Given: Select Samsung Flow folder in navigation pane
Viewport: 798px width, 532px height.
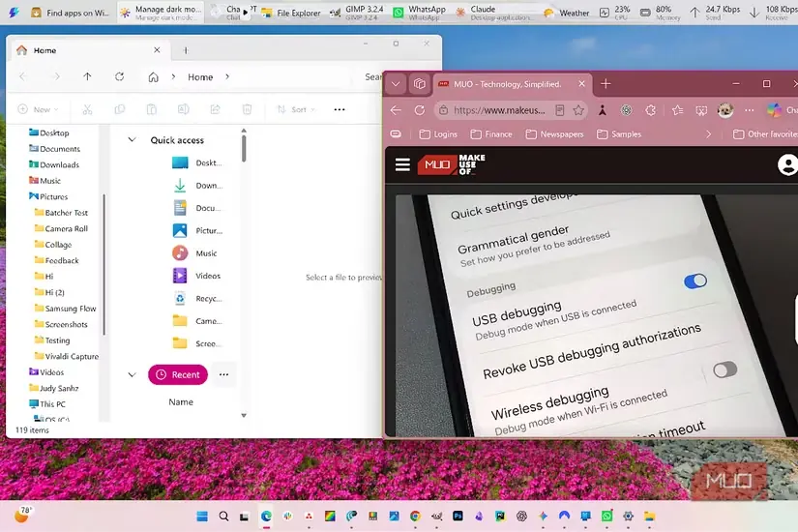Looking at the screenshot, I should [65, 309].
